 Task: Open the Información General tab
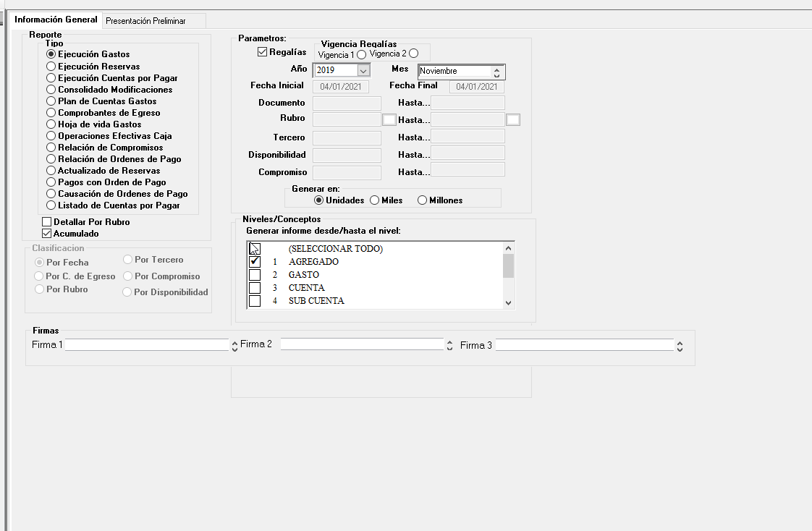coord(56,20)
